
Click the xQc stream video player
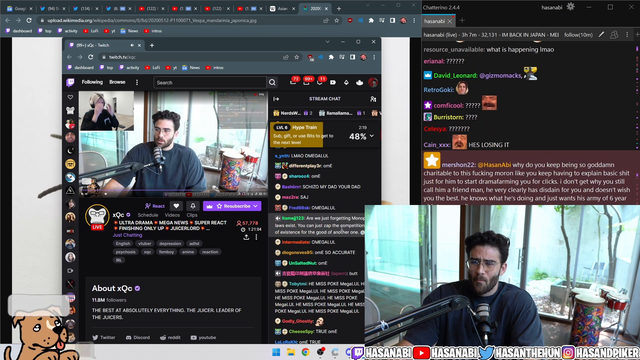[x=173, y=144]
